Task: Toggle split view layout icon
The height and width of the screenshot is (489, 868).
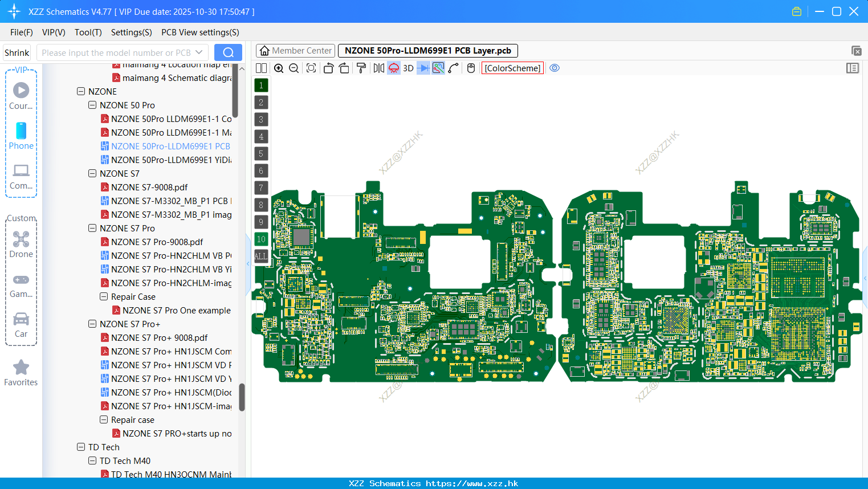Action: coord(262,68)
